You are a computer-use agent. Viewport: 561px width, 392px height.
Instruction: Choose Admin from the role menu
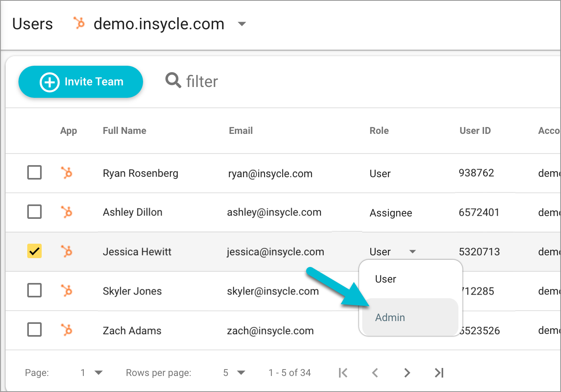coord(410,317)
